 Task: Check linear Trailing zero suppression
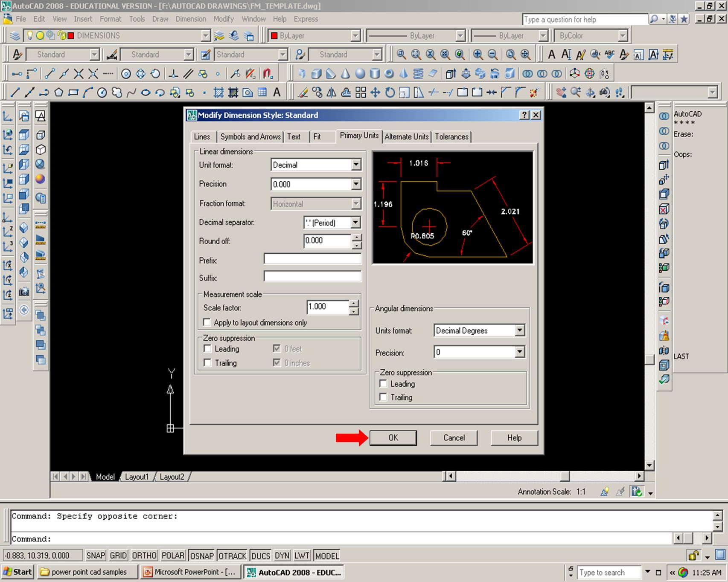click(x=207, y=363)
